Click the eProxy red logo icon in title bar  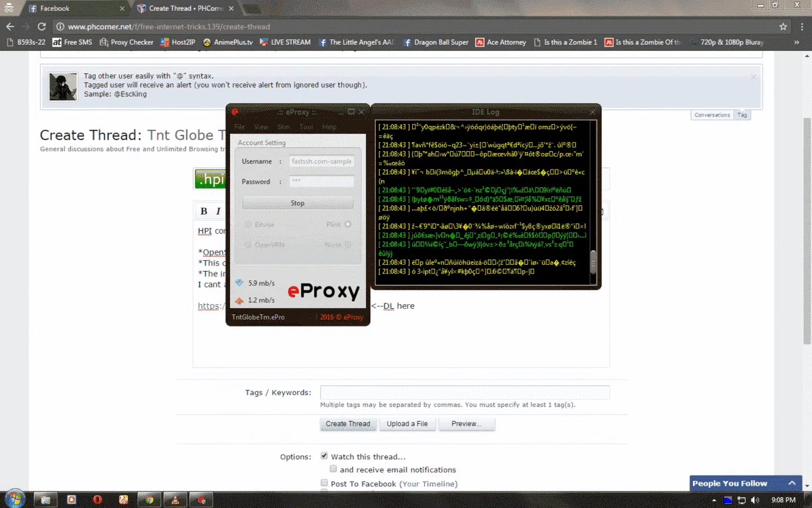(x=235, y=112)
